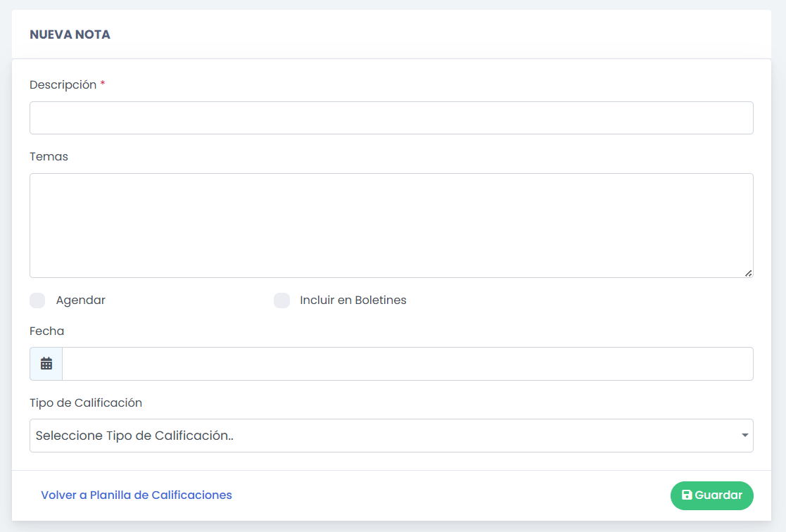The image size is (786, 532).
Task: Click the Agendar checkbox label text
Action: click(81, 300)
